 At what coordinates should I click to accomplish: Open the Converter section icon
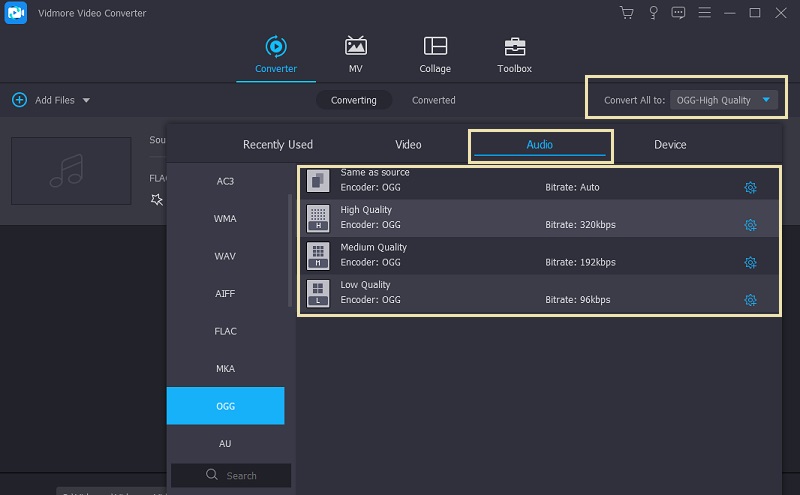(x=275, y=47)
